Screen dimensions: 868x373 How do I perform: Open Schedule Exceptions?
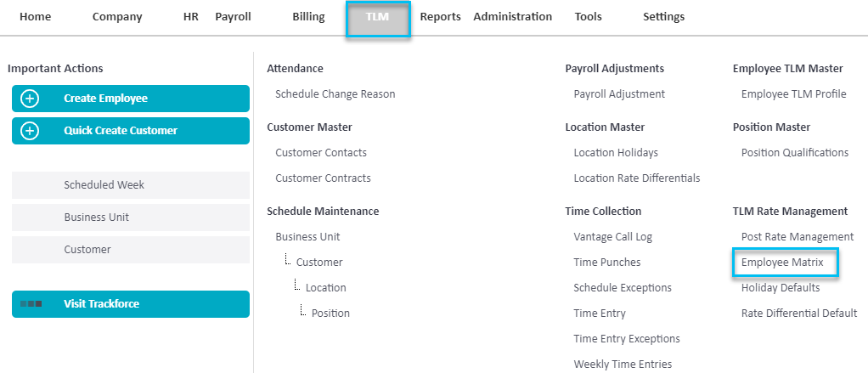623,288
